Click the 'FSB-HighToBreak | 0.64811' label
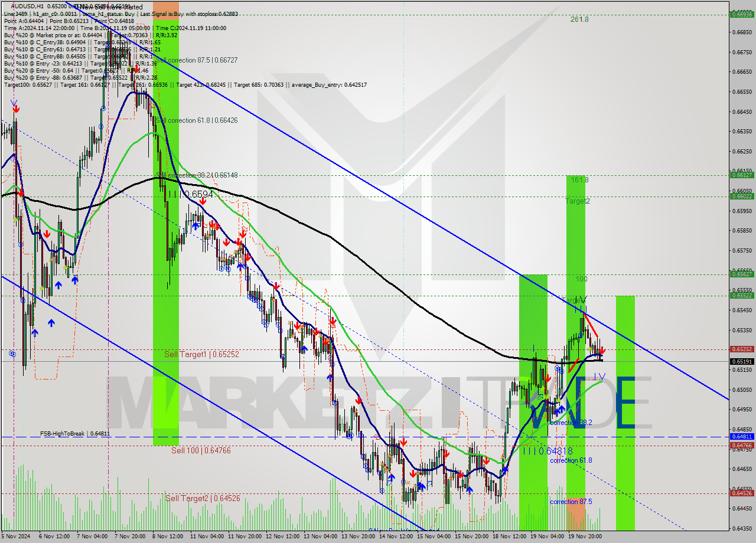The height and width of the screenshot is (543, 756). pyautogui.click(x=75, y=434)
